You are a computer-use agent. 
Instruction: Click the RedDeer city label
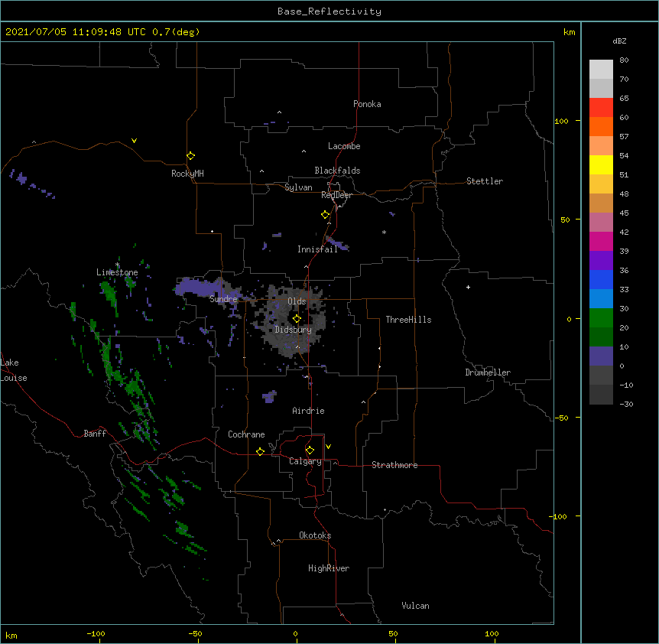pos(336,195)
